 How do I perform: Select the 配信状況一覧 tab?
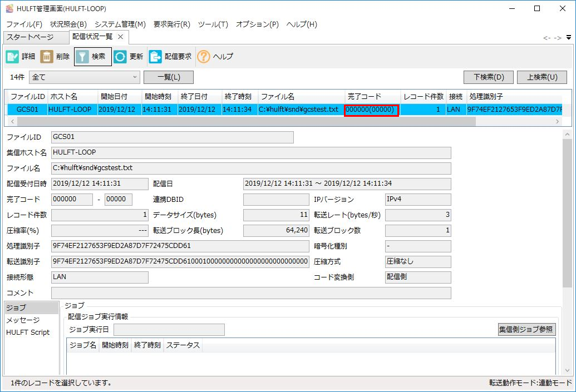(92, 37)
